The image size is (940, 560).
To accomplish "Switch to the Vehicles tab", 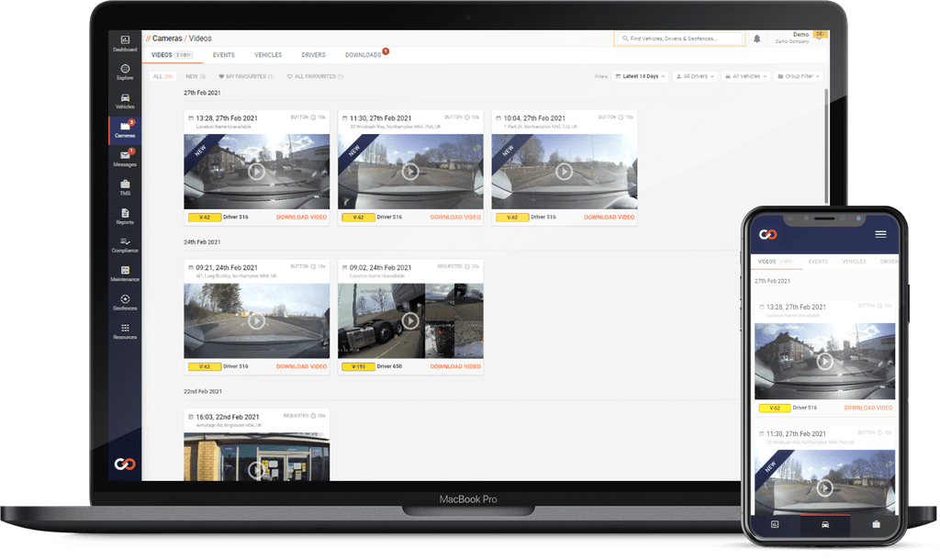I will [x=268, y=54].
